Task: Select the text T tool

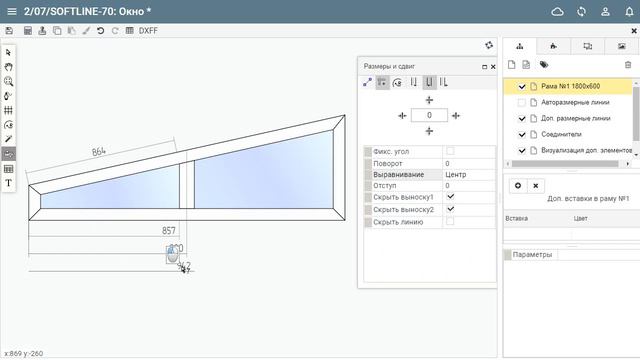Action: click(x=9, y=183)
